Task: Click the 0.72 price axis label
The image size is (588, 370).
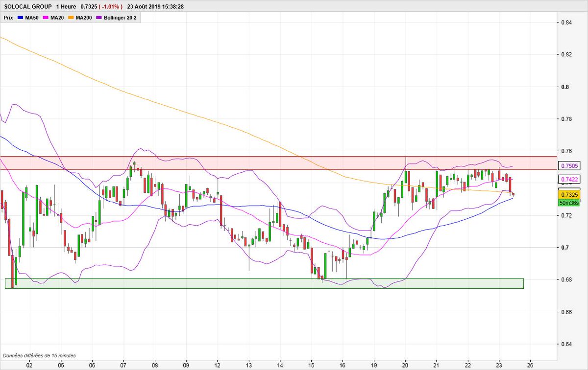Action: pos(566,215)
